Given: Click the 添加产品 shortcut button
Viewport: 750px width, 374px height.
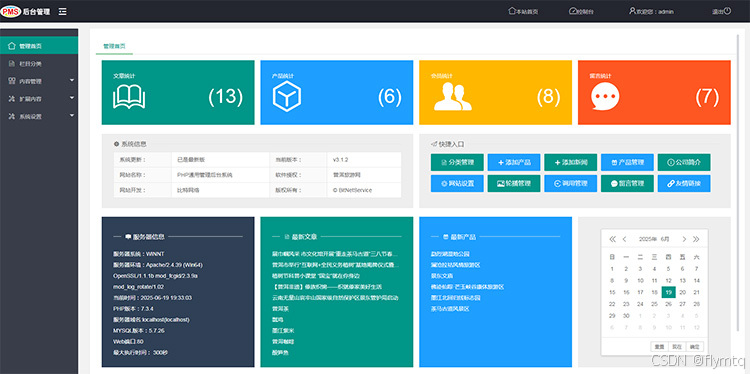Looking at the screenshot, I should coord(514,162).
